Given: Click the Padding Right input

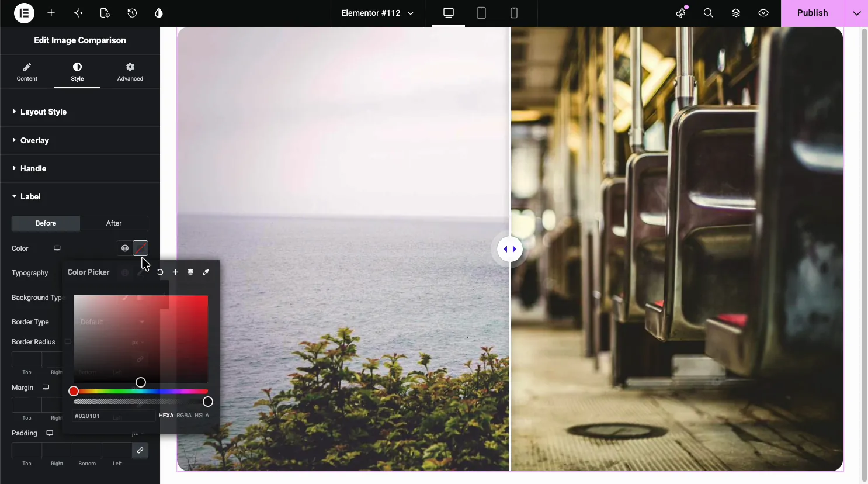Looking at the screenshot, I should [57, 451].
